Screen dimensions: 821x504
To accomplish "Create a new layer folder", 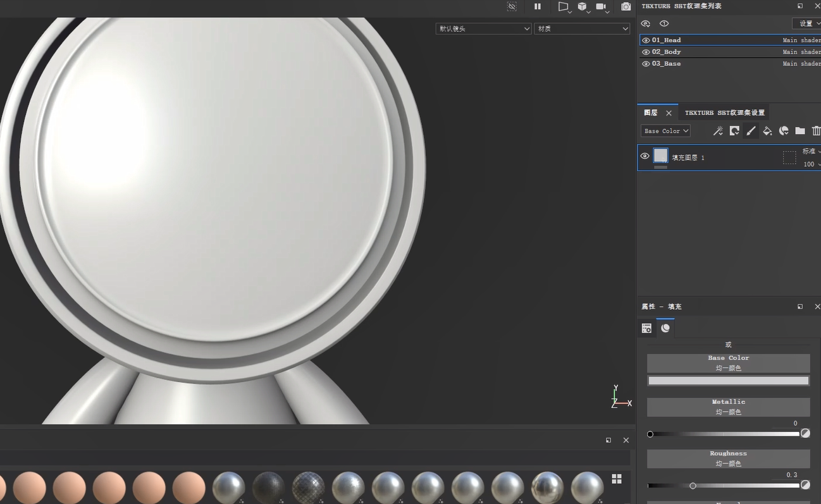I will [x=800, y=131].
